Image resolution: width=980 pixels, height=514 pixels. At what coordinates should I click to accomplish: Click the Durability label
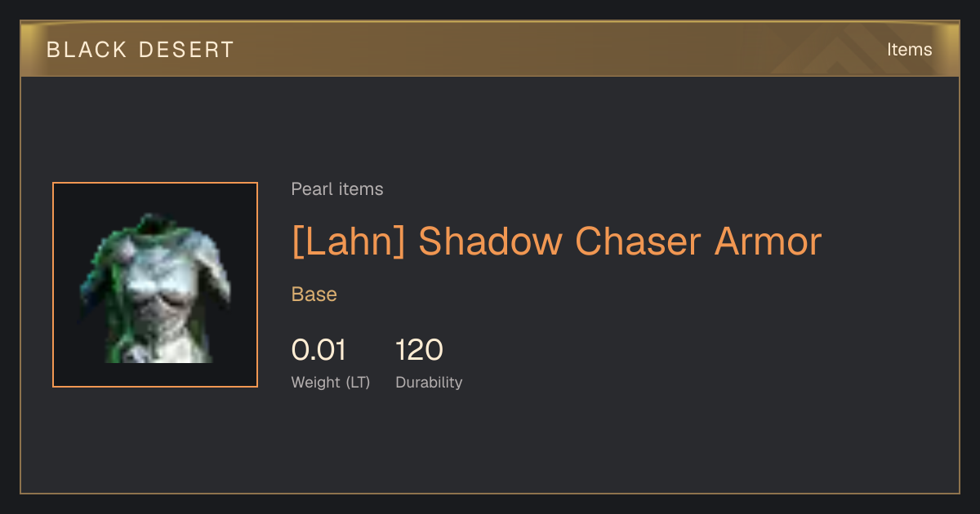click(429, 382)
